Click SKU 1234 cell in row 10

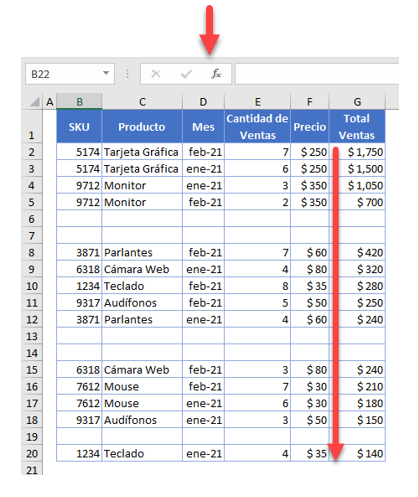[79, 286]
